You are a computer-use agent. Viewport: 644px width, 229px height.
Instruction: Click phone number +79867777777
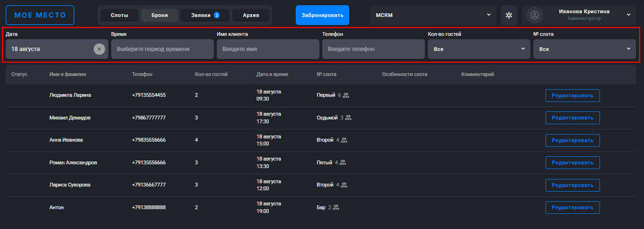pyautogui.click(x=149, y=118)
